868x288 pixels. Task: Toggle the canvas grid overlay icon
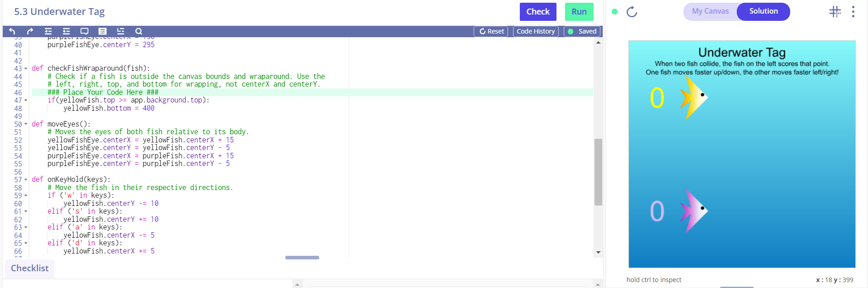(x=835, y=12)
